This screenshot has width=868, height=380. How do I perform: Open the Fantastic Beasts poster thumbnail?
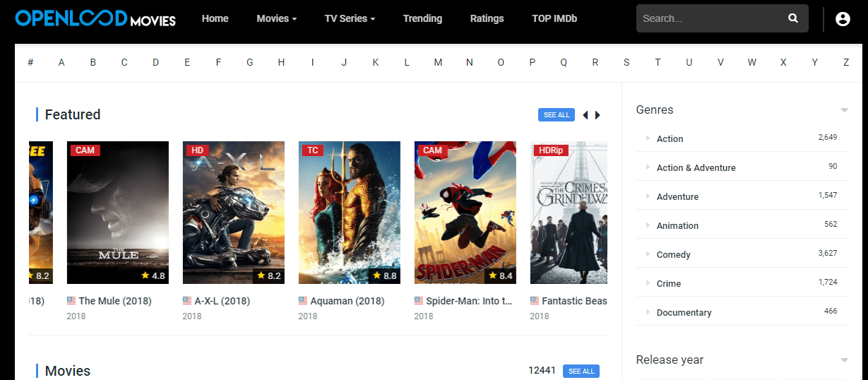click(x=569, y=213)
